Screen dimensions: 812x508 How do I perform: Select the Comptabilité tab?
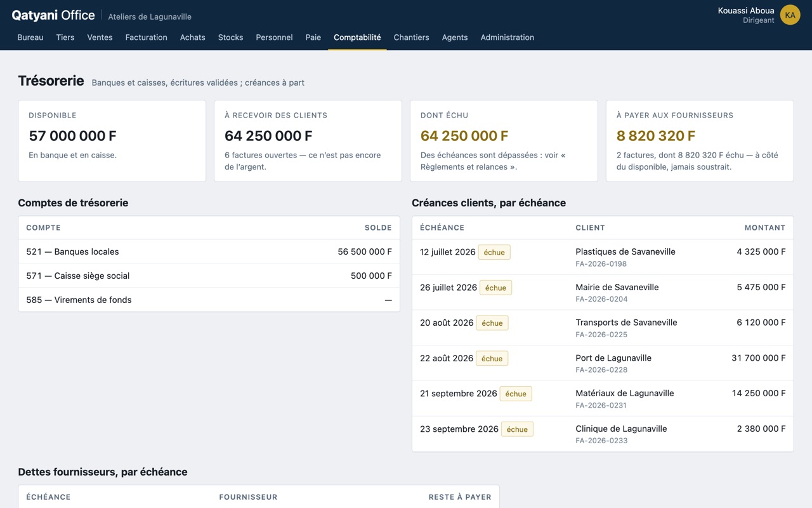pos(357,37)
